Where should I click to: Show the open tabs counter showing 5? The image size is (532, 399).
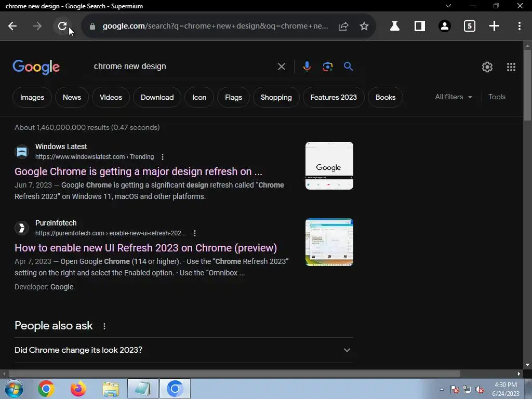coord(470,26)
